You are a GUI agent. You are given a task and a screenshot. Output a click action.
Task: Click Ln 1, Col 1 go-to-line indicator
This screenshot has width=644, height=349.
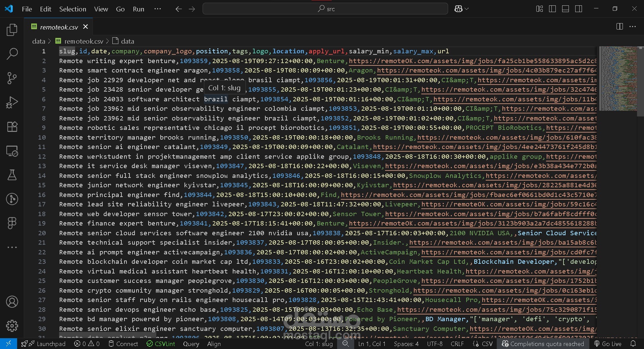pos(372,344)
